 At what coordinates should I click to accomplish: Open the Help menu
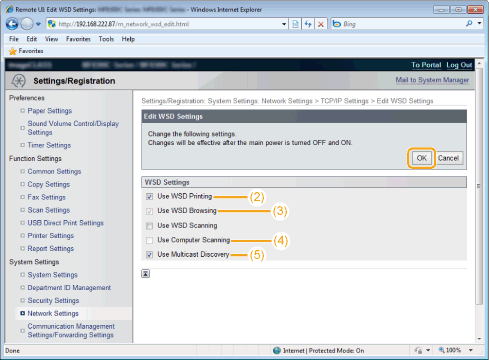point(128,39)
